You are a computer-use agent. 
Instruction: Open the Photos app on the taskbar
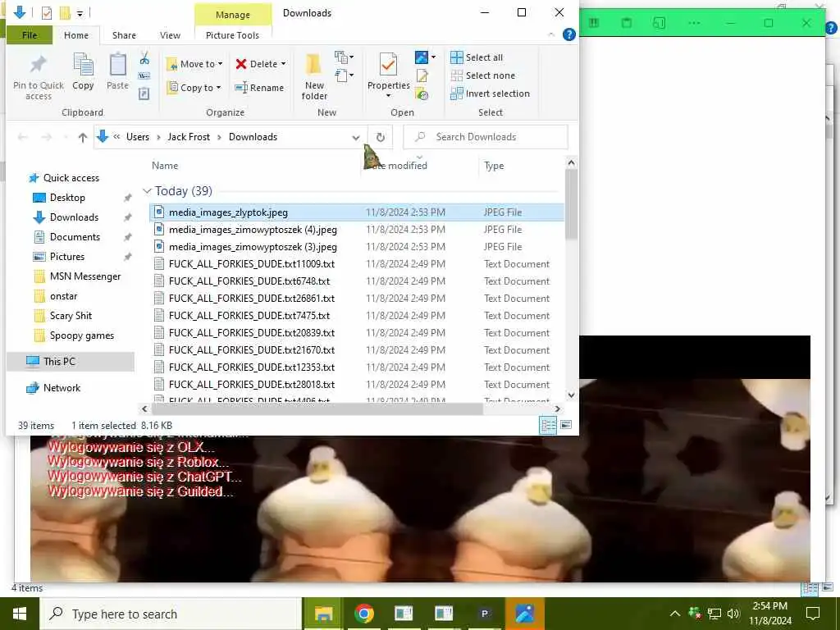click(524, 614)
